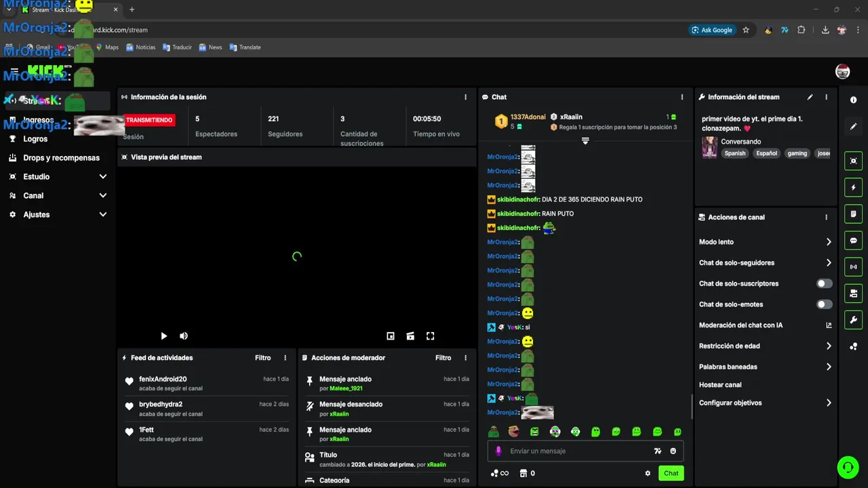Image resolution: width=868 pixels, height=488 pixels.
Task: Open the Maps bookmark
Action: pos(106,47)
